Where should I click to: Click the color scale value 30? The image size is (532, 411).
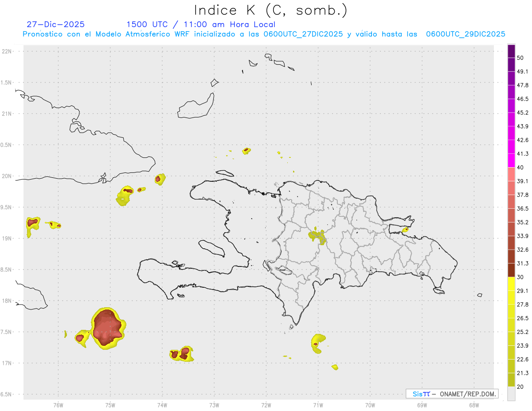[x=521, y=277]
